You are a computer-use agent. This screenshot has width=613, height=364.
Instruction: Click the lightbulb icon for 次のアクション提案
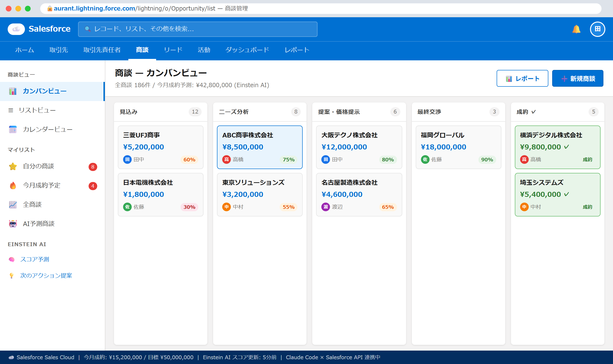[x=11, y=276]
